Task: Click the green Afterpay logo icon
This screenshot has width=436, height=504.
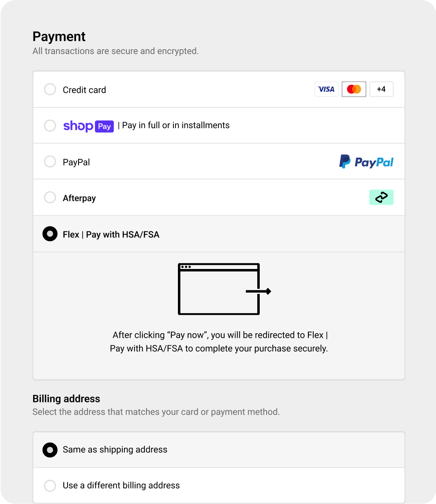Action: tap(381, 197)
